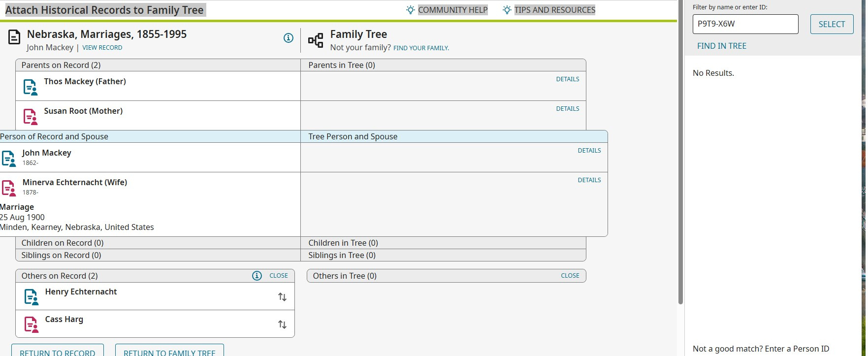Click the No Results message
The width and height of the screenshot is (868, 356).
click(713, 73)
